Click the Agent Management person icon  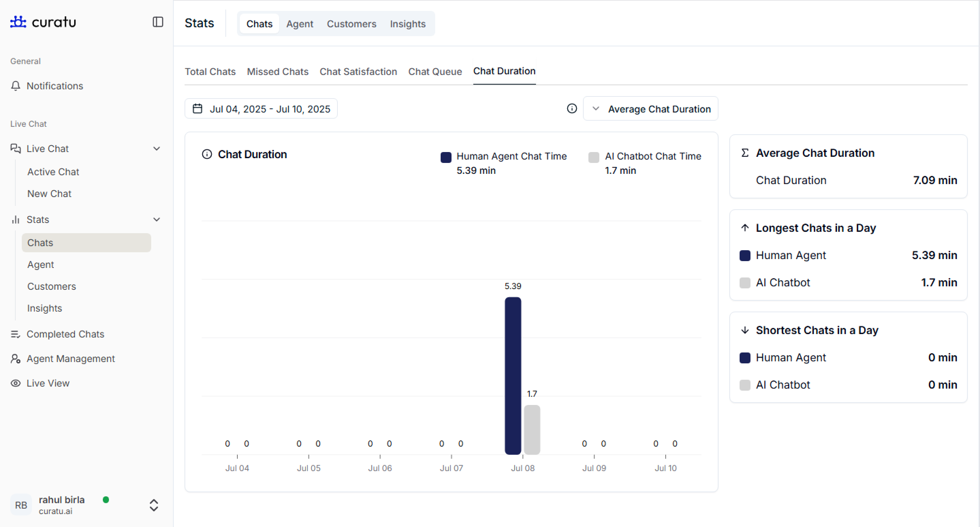point(16,359)
